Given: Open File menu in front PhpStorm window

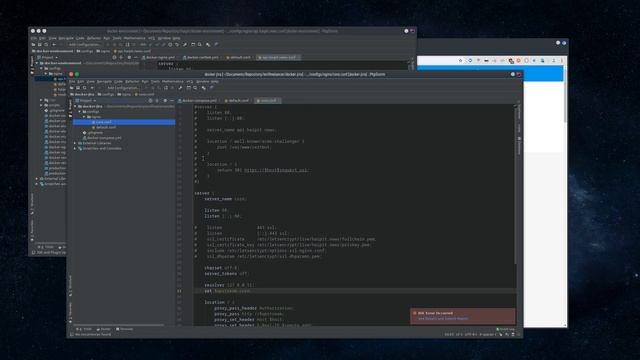Looking at the screenshot, I should (72, 82).
